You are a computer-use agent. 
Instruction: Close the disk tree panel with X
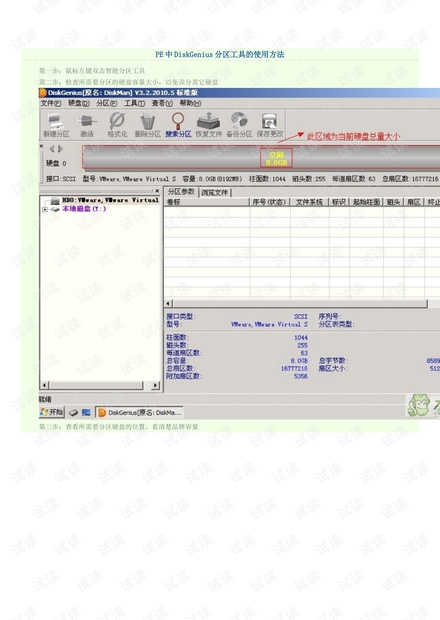click(157, 191)
